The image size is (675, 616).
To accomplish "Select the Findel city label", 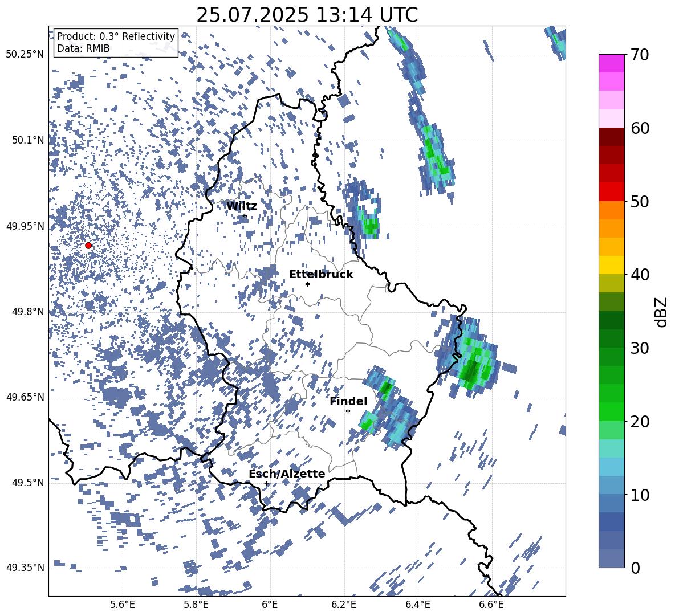I will (348, 401).
